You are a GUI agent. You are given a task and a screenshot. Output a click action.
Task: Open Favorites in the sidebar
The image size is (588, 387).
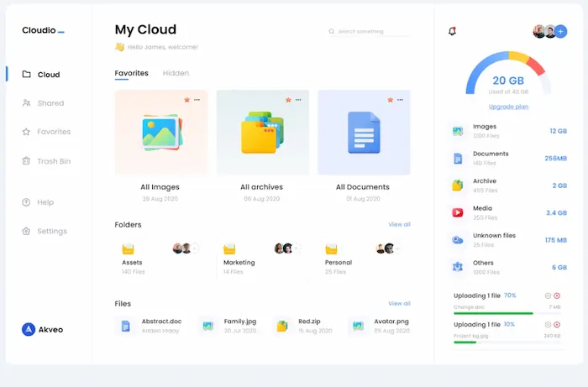pos(46,132)
